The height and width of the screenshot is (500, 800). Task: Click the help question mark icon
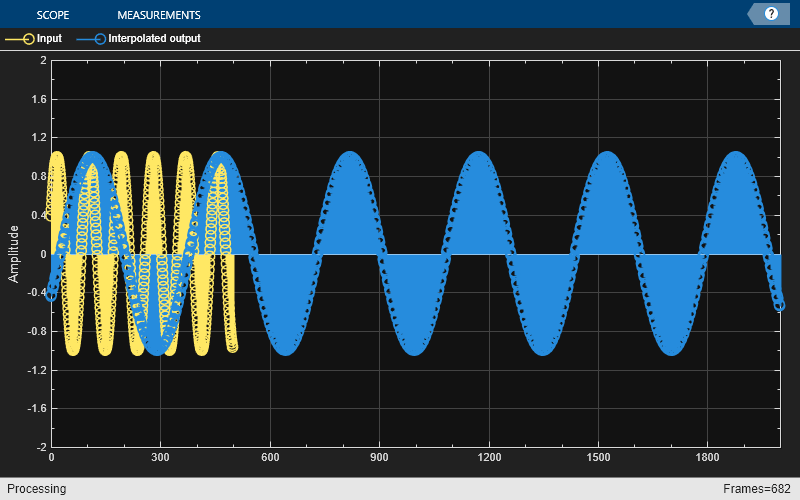click(x=771, y=14)
